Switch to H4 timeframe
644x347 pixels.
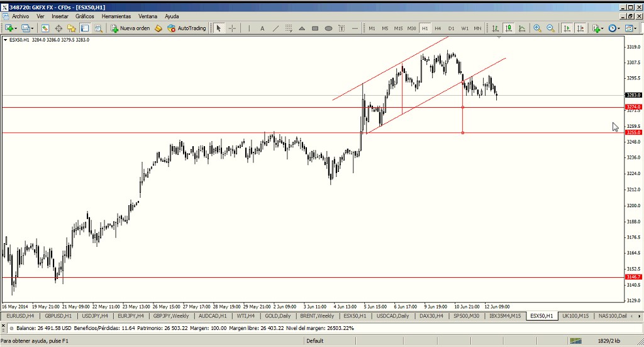pos(438,28)
